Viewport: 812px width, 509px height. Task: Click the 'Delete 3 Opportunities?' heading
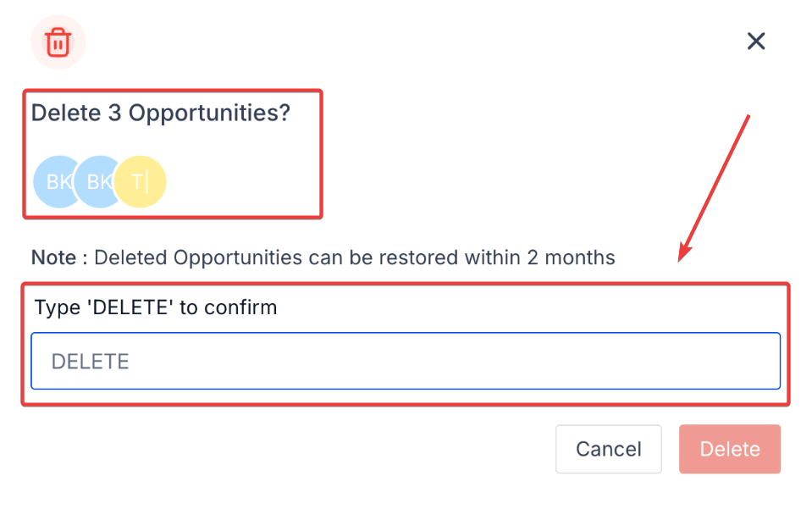pos(160,113)
